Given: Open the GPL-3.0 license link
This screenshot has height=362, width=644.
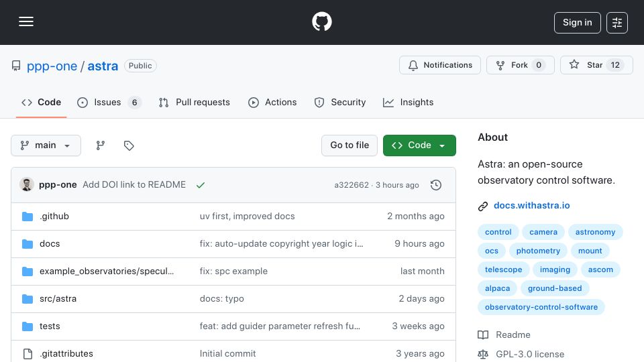Looking at the screenshot, I should tap(530, 354).
